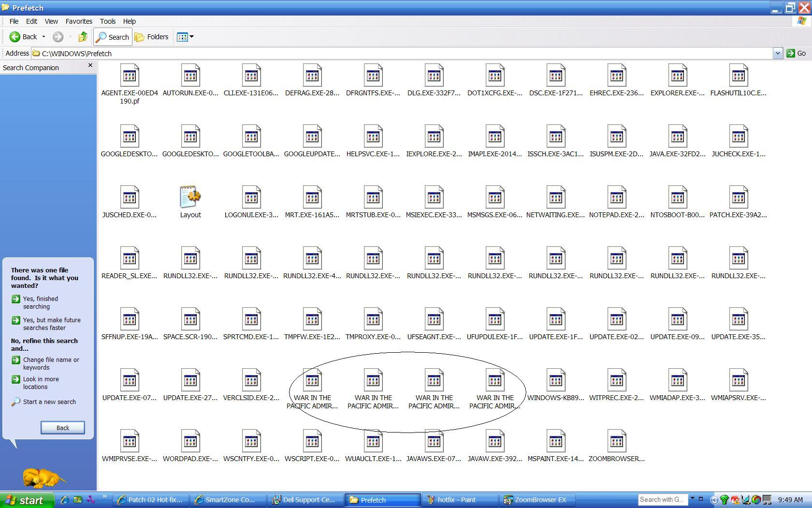
Task: Select the AGENT.EXE-00ED4190.pf file
Action: point(130,85)
